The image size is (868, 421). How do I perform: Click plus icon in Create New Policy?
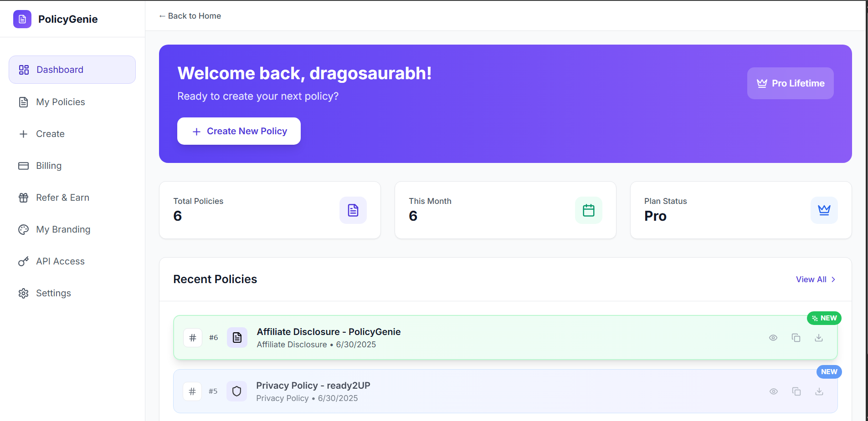[196, 132]
